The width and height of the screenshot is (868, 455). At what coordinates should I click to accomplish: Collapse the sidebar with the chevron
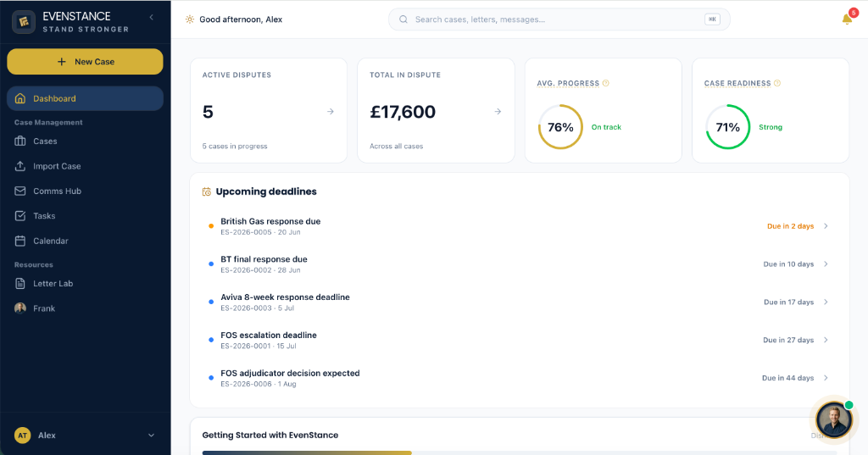click(151, 17)
